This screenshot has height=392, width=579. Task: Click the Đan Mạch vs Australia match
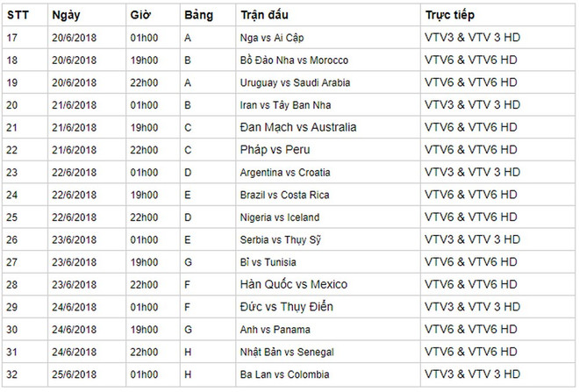click(x=298, y=127)
